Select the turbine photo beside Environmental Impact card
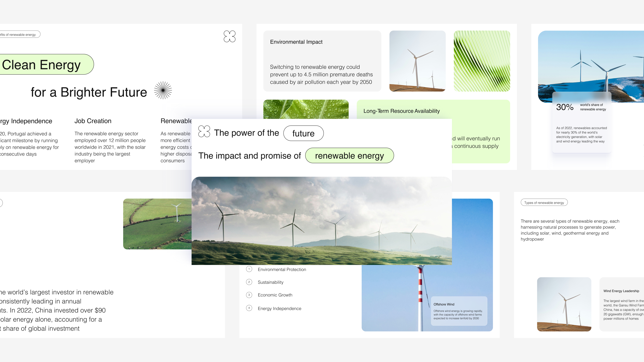This screenshot has height=362, width=644. point(418,61)
